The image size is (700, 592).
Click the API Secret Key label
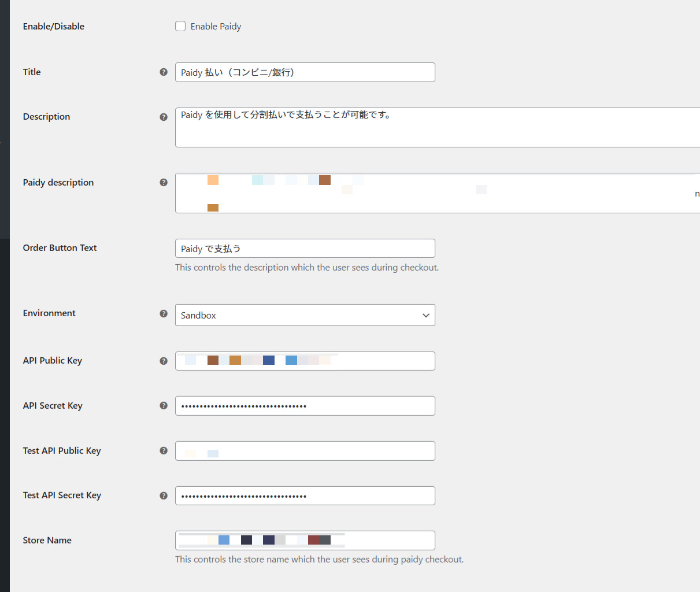coord(53,406)
